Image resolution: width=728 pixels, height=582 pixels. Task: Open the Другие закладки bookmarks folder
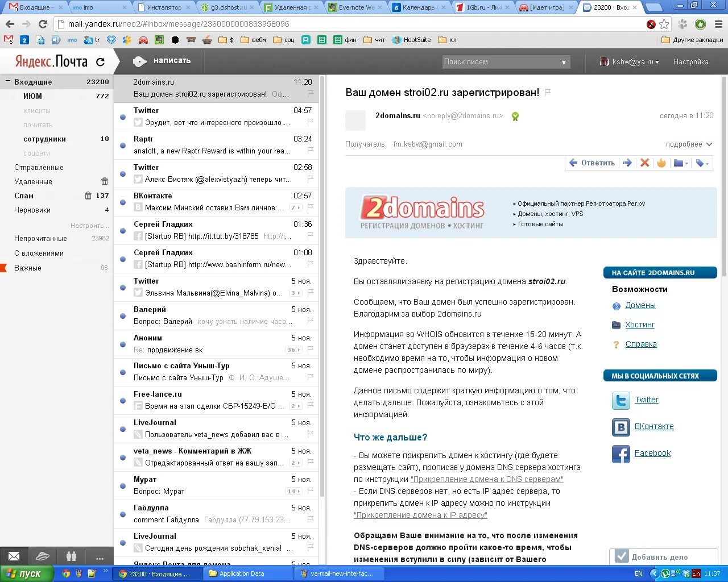[x=693, y=40]
